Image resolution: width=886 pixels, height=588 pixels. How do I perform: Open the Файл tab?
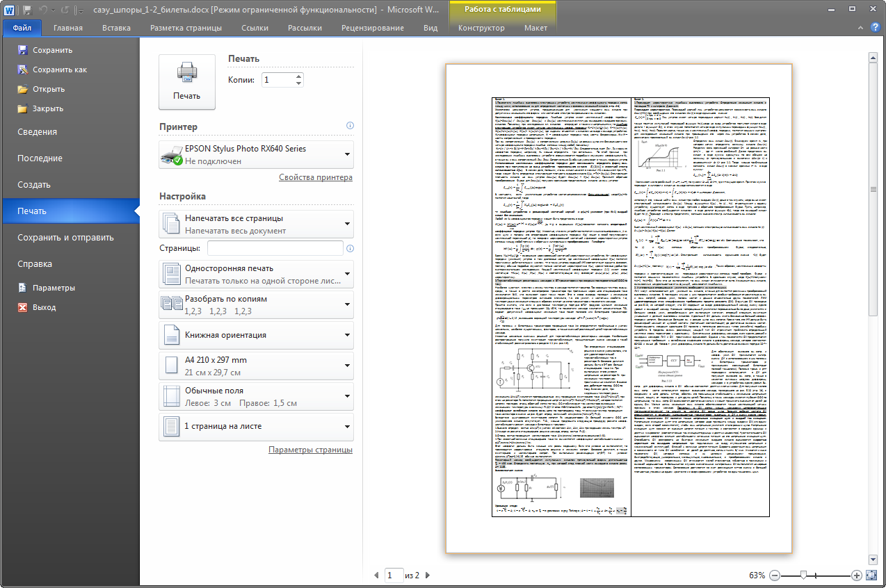[x=22, y=28]
